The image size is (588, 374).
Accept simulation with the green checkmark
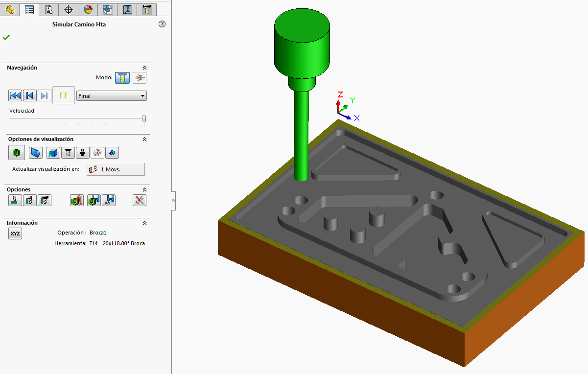tap(6, 36)
